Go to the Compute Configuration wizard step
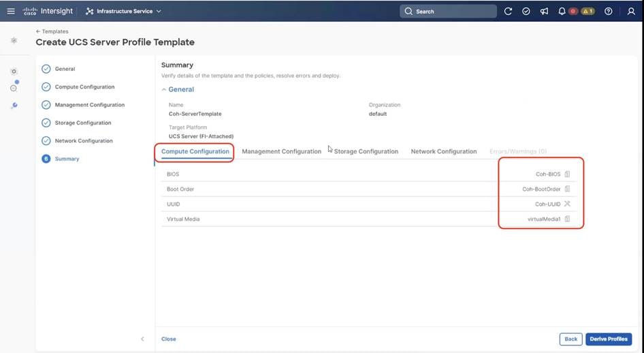Viewport: 644px width, 353px height. coord(78,87)
